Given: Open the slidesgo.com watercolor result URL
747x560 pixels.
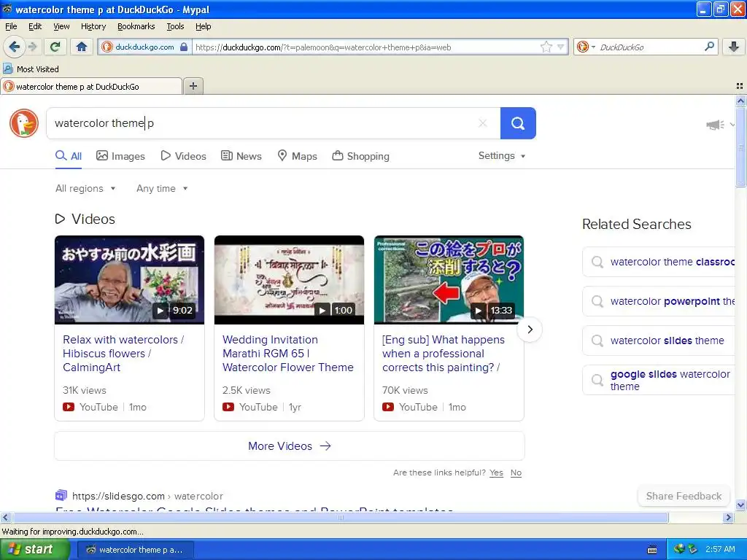Looking at the screenshot, I should point(147,496).
